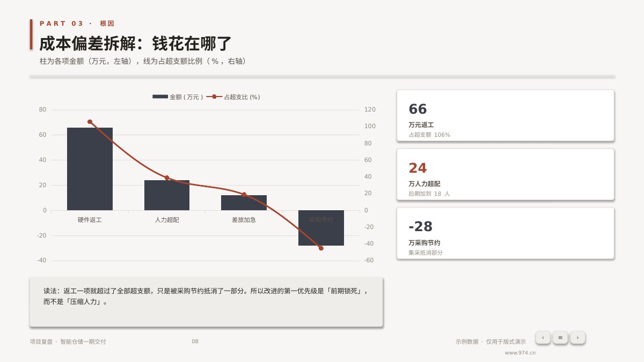Image resolution: width=644 pixels, height=362 pixels.
Task: Toggle the 占超支比 (%) legend entry
Action: click(x=233, y=97)
